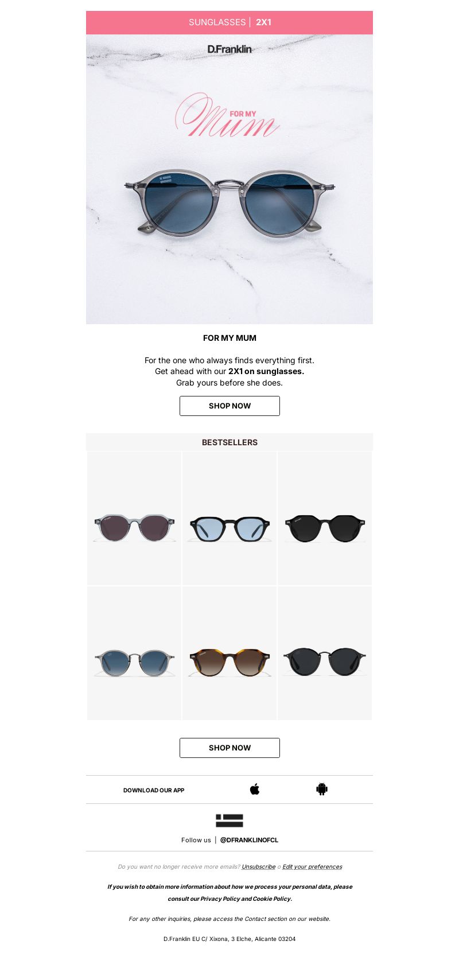Viewport: 459px width, 980px height.
Task: Click the D.Franklin logo at top
Action: [229, 49]
